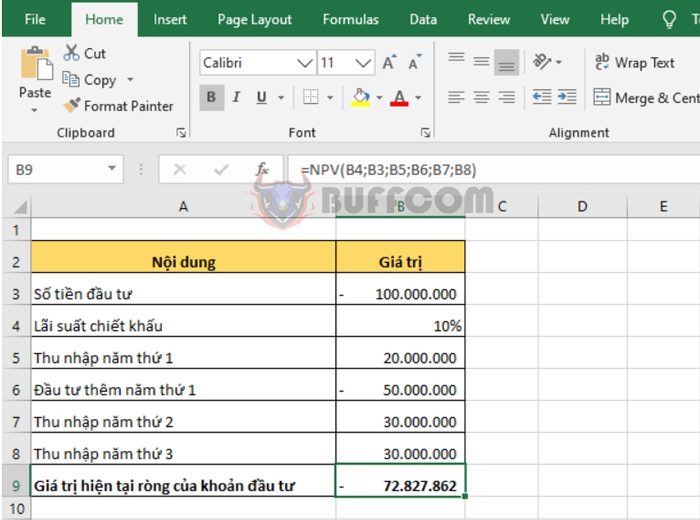The height and width of the screenshot is (520, 700).
Task: Apply the yellow fill color bucket
Action: tap(361, 97)
